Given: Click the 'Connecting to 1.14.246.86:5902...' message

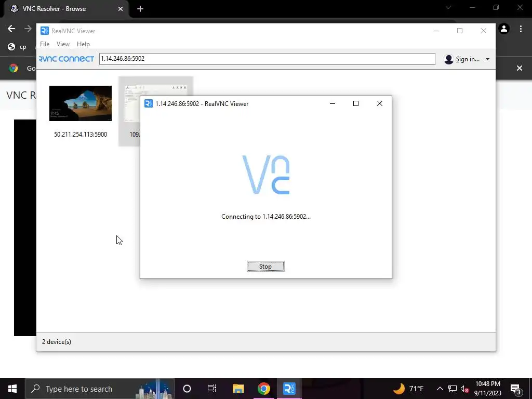Looking at the screenshot, I should 265,217.
